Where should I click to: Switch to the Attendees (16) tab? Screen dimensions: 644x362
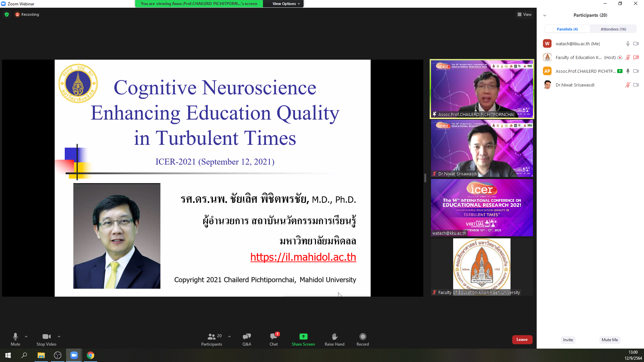pyautogui.click(x=613, y=29)
